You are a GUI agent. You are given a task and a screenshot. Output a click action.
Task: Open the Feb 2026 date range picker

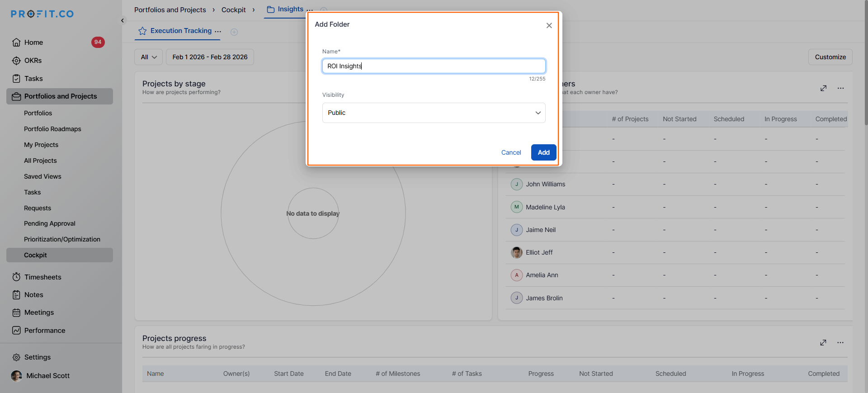[210, 57]
